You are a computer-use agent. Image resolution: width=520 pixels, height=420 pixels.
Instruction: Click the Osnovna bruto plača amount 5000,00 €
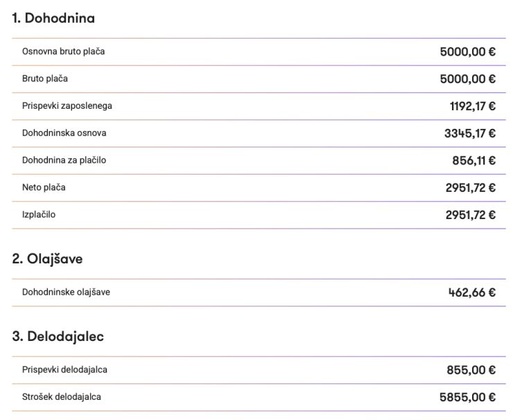[467, 51]
